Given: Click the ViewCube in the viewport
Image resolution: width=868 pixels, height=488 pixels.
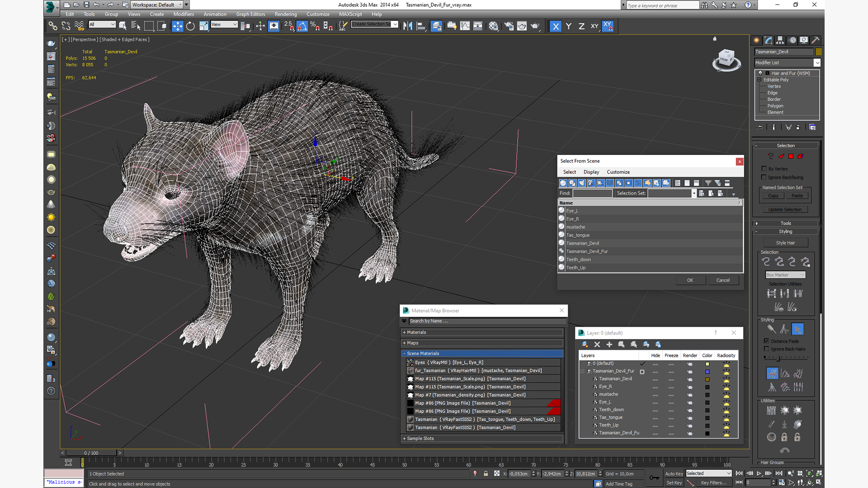Looking at the screenshot, I should click(726, 60).
